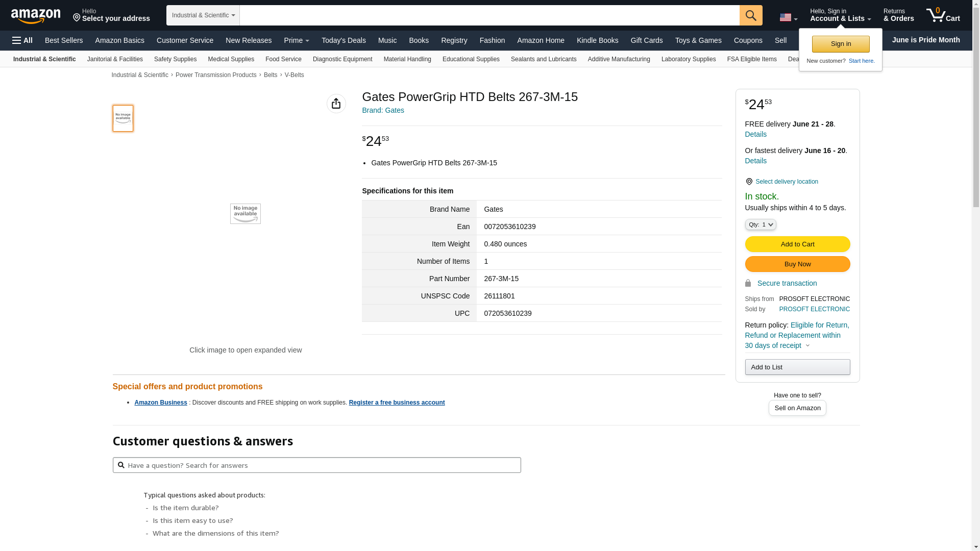The height and width of the screenshot is (551, 980).
Task: Click the US flag language selector
Action: click(788, 18)
